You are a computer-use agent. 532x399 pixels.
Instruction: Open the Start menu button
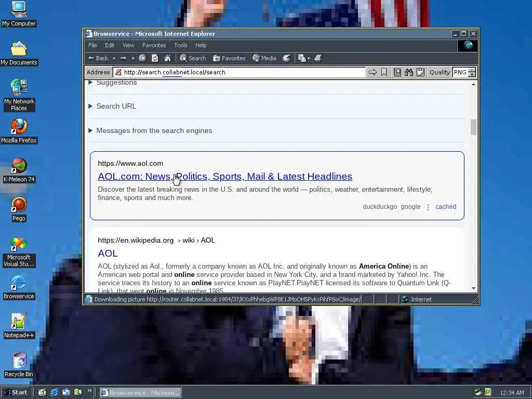tap(16, 392)
